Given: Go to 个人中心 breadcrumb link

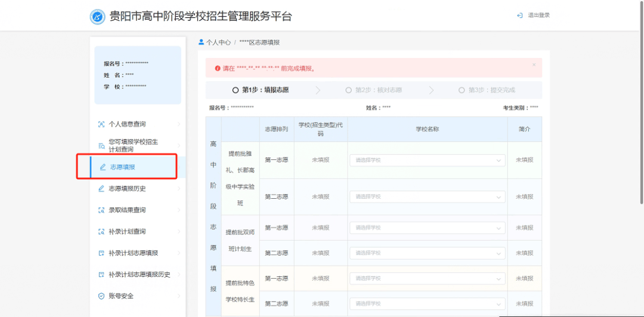Looking at the screenshot, I should pyautogui.click(x=218, y=42).
